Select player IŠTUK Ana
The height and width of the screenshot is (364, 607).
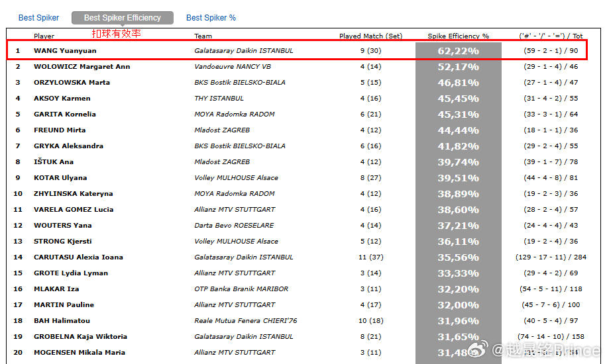[54, 161]
